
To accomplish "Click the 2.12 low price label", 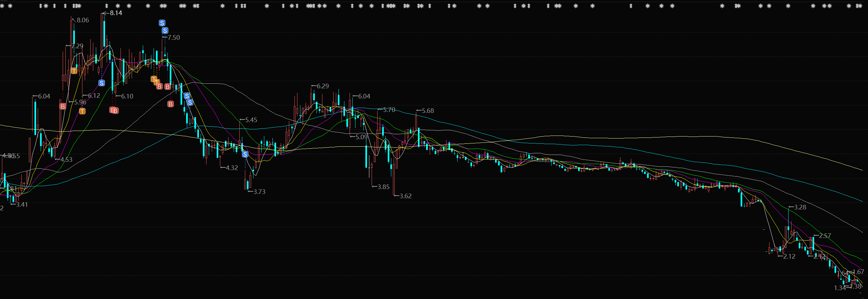I will [789, 256].
